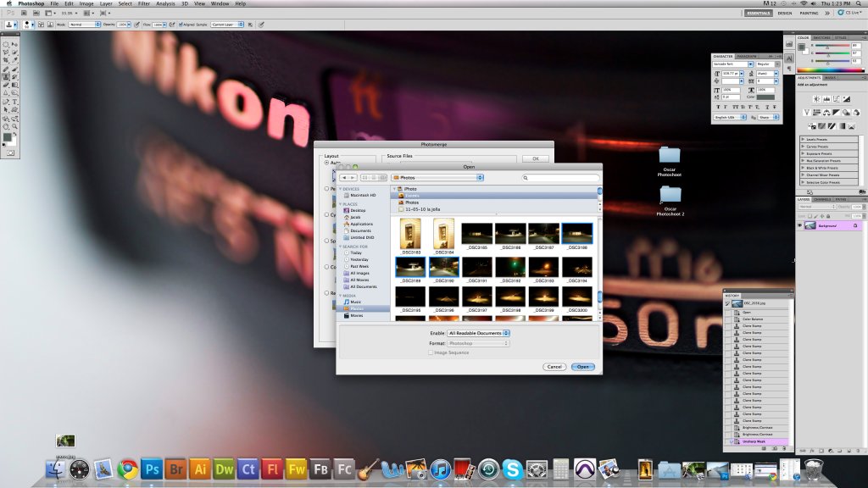The width and height of the screenshot is (868, 488).
Task: Go back in Open dialog navigation
Action: click(x=344, y=178)
